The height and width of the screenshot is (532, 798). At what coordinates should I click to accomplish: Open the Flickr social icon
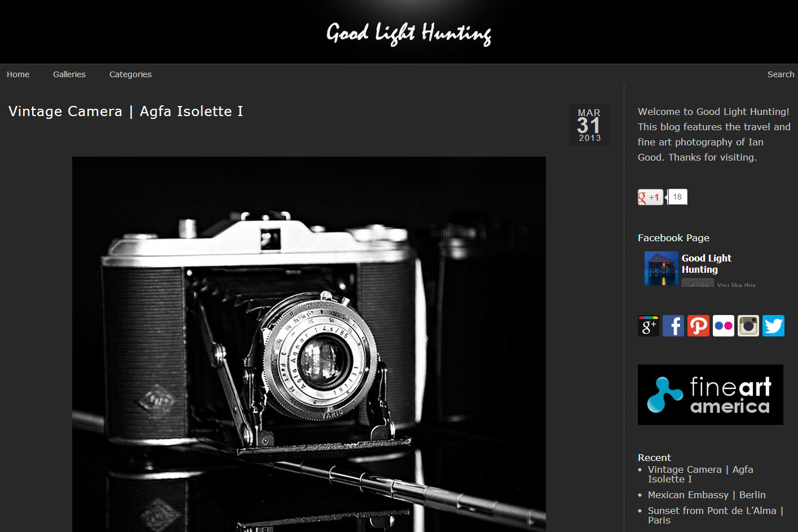724,326
